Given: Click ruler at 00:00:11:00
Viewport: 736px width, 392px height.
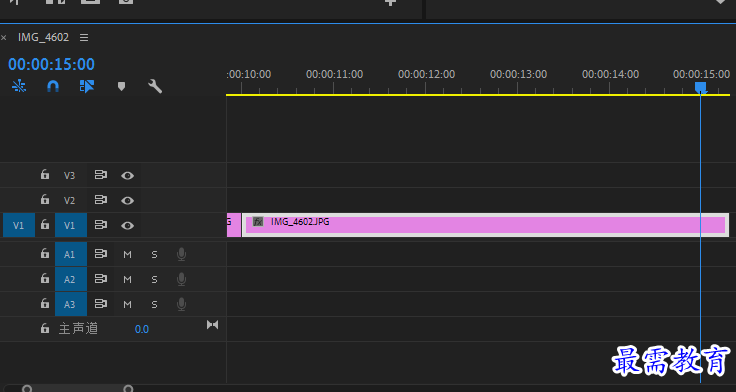Looking at the screenshot, I should [x=334, y=74].
